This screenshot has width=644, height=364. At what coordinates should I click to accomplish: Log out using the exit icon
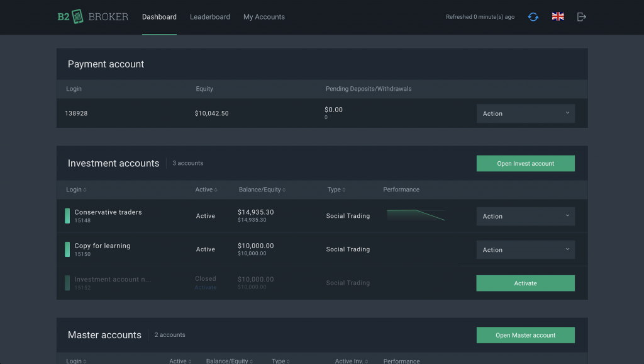click(582, 17)
